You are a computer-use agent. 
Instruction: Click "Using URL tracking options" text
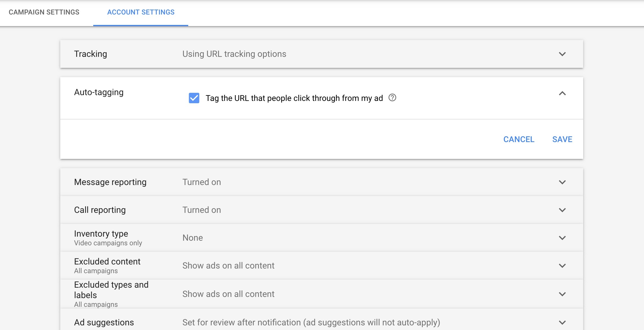pos(234,54)
